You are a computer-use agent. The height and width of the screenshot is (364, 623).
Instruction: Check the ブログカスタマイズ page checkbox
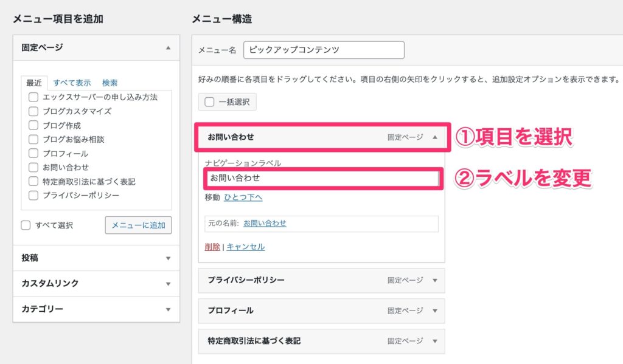33,111
